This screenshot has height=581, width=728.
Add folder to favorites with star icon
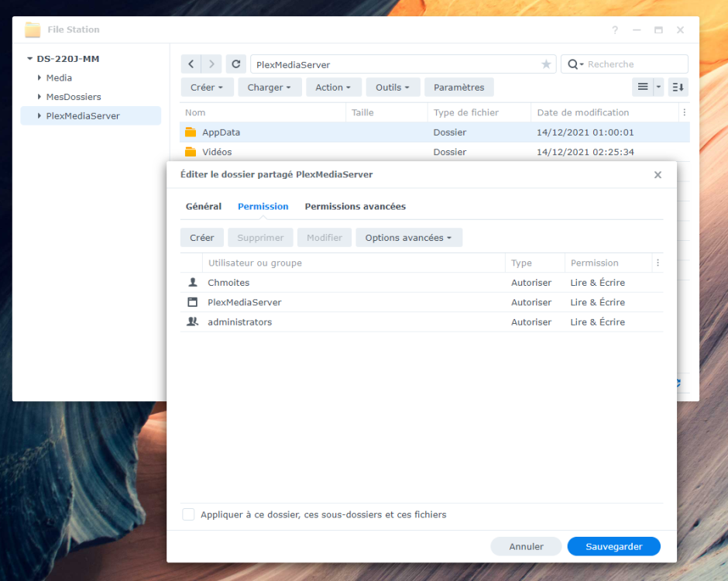coord(546,64)
